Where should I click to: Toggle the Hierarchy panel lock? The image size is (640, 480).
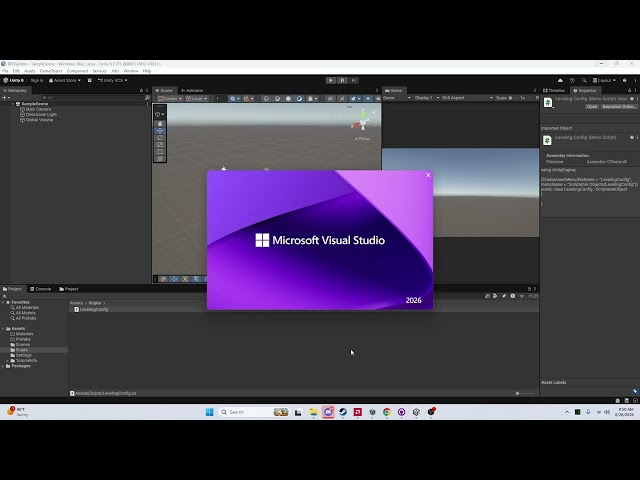point(141,90)
